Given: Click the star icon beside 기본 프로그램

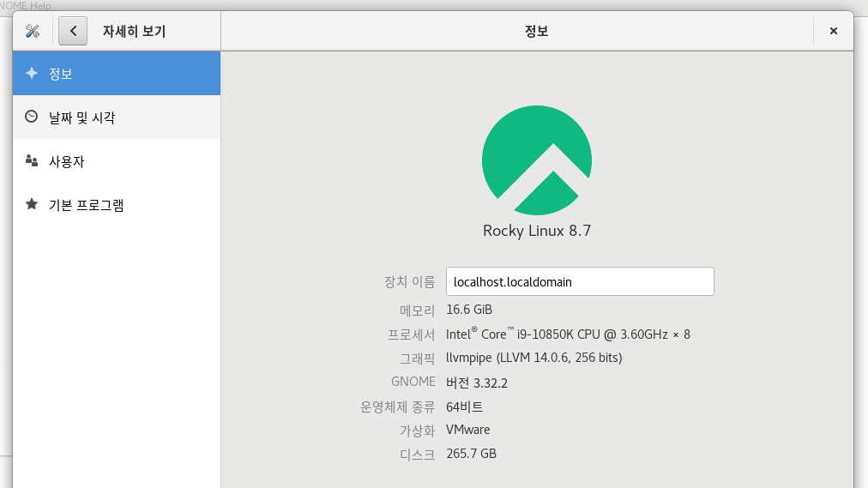Looking at the screenshot, I should pyautogui.click(x=32, y=204).
